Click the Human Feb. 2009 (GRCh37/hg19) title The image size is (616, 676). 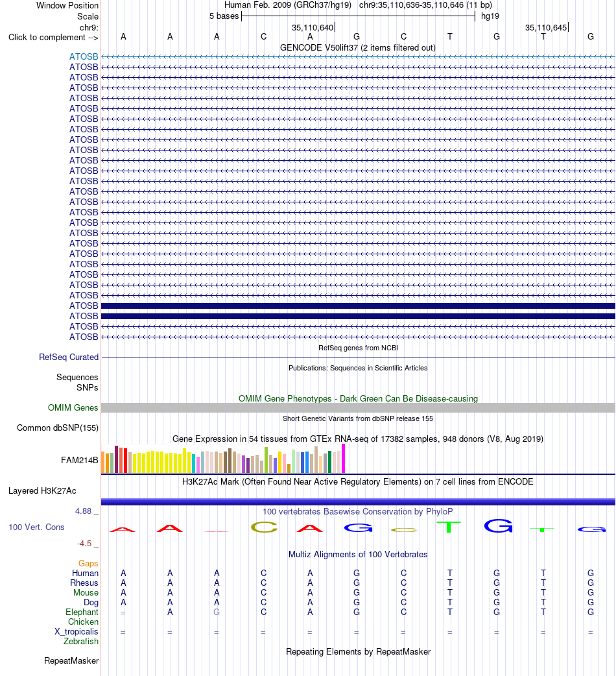(288, 5)
